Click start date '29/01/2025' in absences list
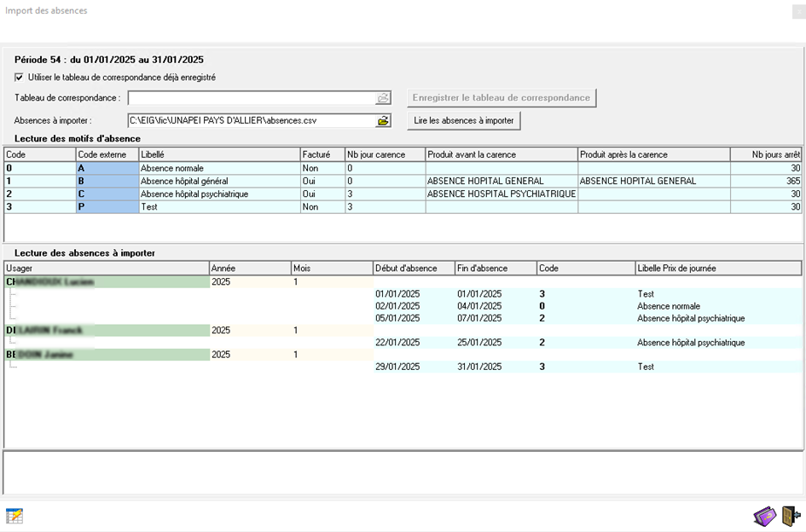This screenshot has width=806, height=532. pos(397,367)
